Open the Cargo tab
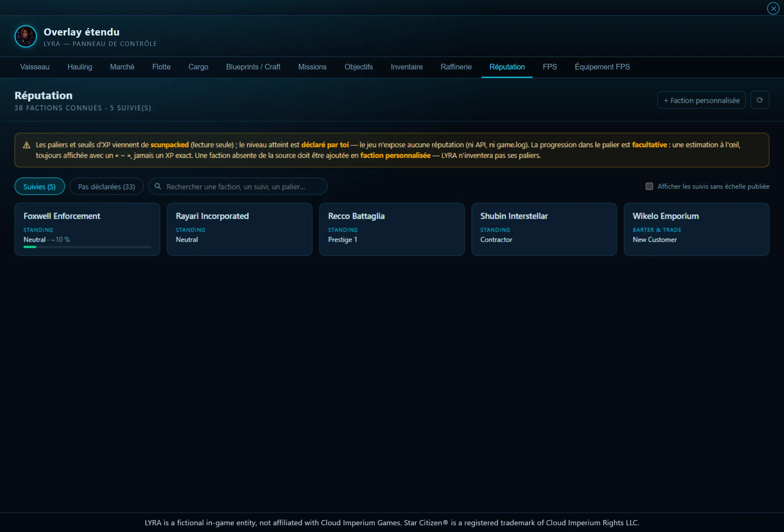This screenshot has width=784, height=532. click(x=198, y=67)
